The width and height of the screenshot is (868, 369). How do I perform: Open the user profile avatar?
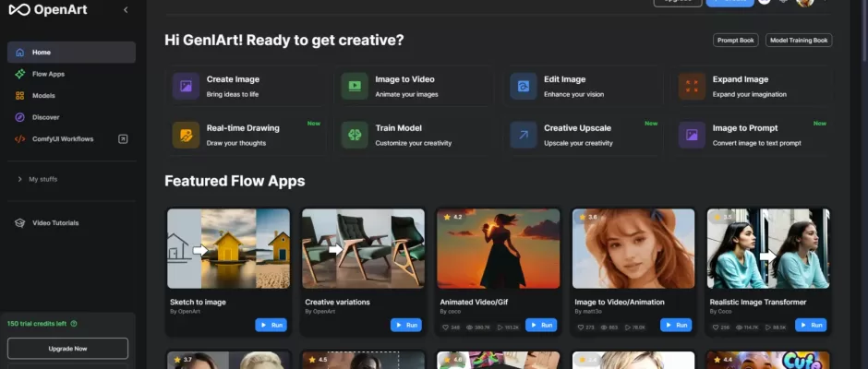click(x=805, y=2)
